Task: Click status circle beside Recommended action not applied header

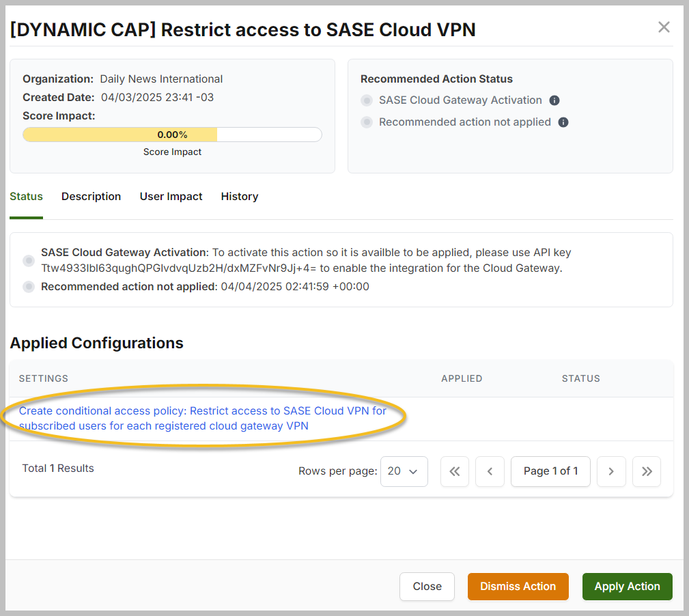Action: pyautogui.click(x=367, y=122)
